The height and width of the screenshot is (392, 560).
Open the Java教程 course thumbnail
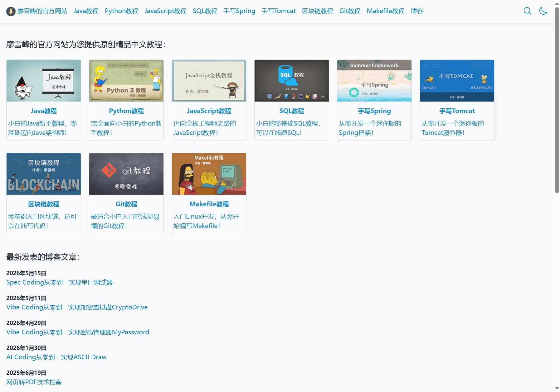point(44,81)
